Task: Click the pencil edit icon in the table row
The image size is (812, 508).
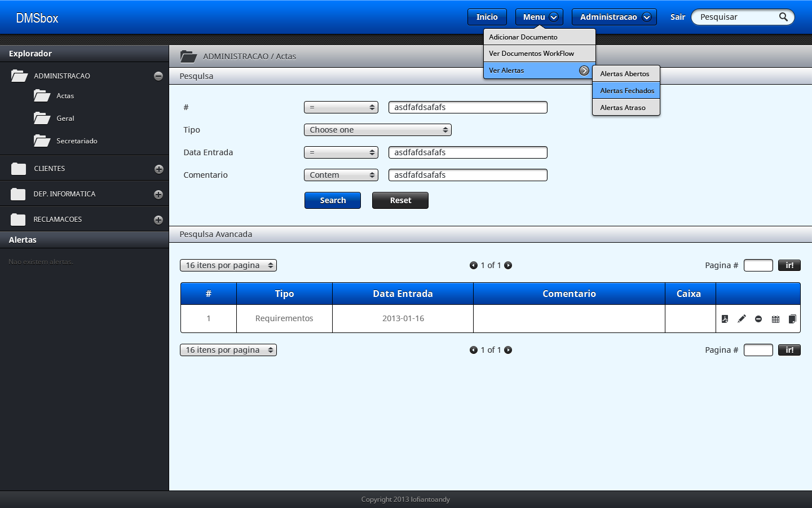Action: [742, 319]
